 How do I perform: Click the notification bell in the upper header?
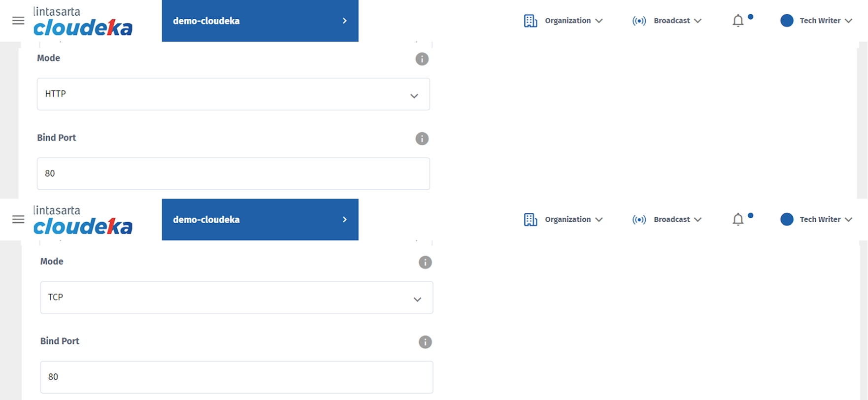[x=738, y=21]
